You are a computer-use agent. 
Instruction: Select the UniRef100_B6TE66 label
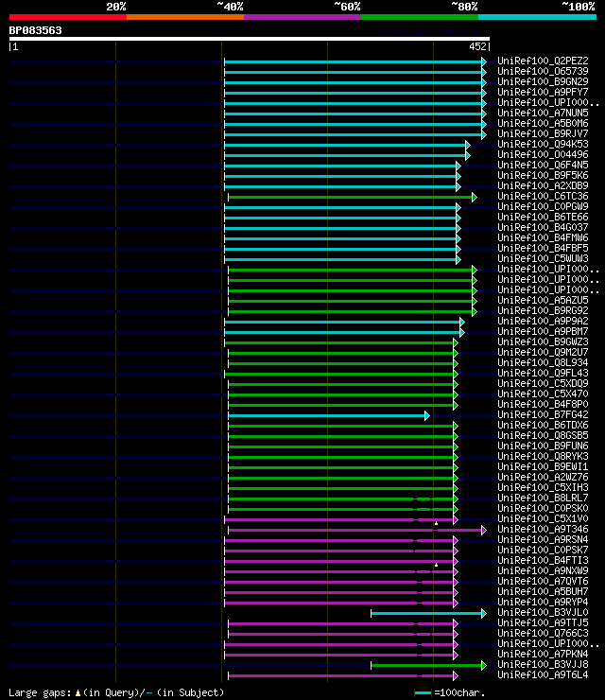pyautogui.click(x=543, y=217)
